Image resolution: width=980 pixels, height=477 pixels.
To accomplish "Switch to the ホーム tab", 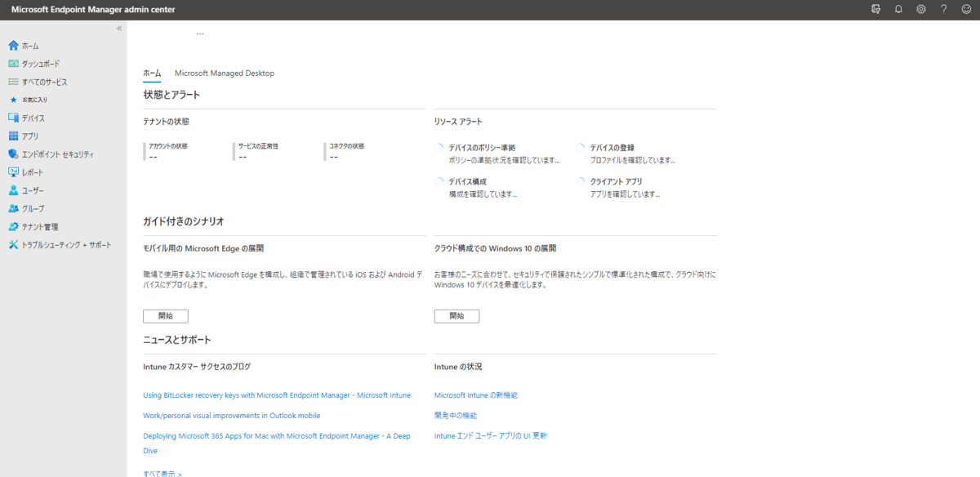I will (152, 73).
